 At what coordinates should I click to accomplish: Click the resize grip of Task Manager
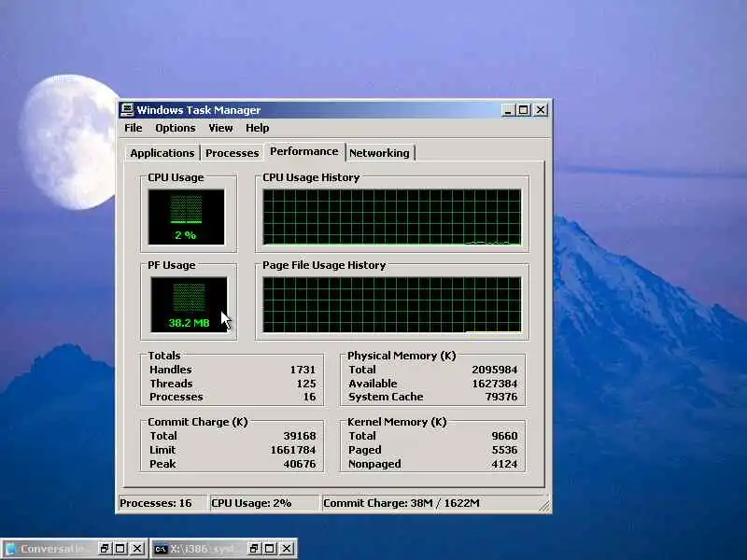544,506
